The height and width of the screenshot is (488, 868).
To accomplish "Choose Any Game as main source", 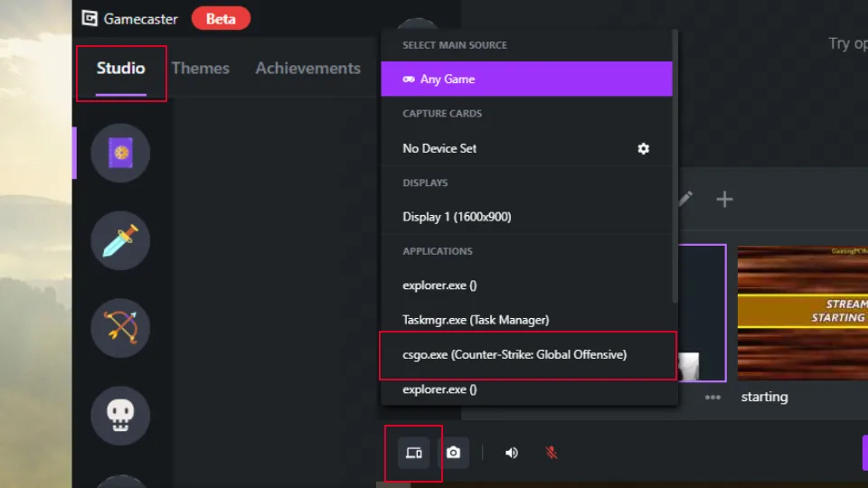I will (x=526, y=80).
